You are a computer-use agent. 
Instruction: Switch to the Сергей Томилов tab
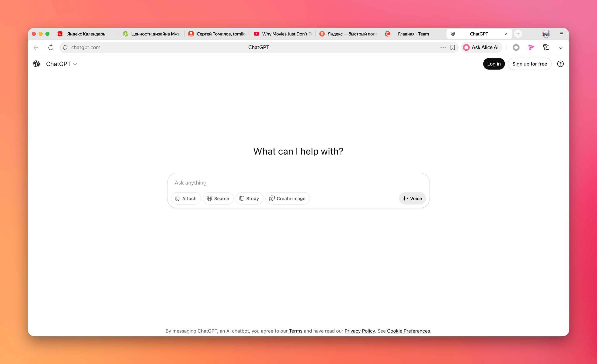pyautogui.click(x=218, y=34)
